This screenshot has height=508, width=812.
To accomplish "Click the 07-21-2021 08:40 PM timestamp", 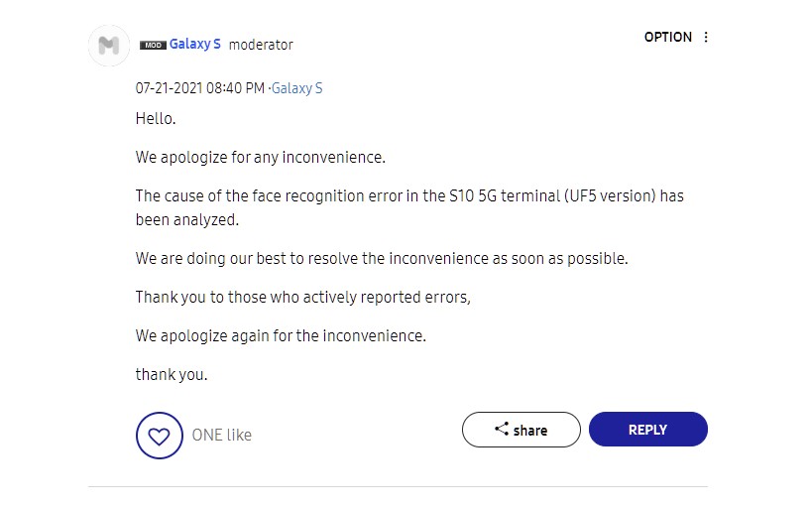I will pos(199,88).
